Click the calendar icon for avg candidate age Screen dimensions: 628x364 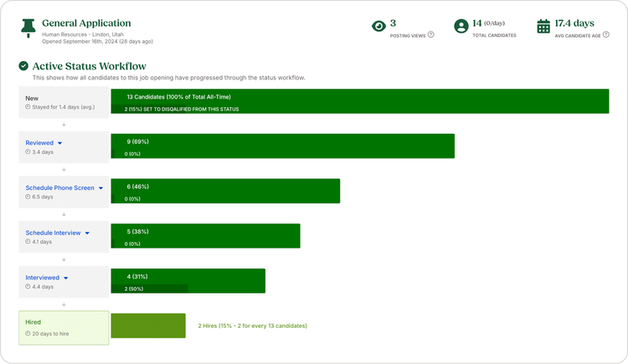[543, 27]
